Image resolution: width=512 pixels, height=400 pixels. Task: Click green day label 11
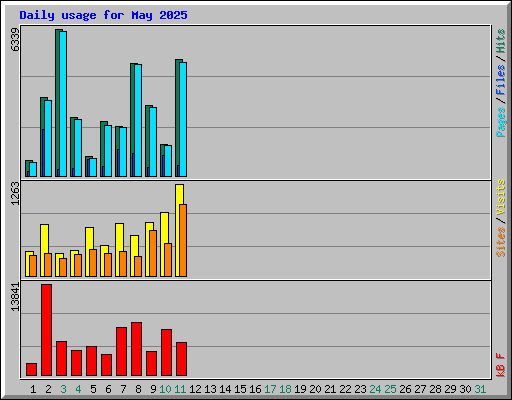pos(180,389)
